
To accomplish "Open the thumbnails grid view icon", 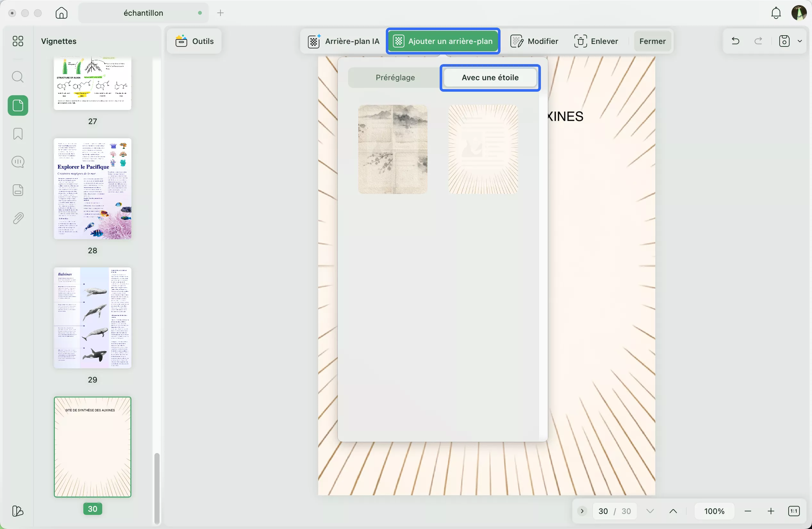I will pyautogui.click(x=18, y=41).
